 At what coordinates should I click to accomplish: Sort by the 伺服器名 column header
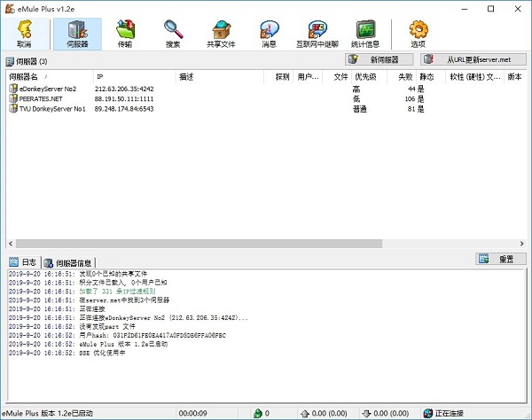click(50, 77)
